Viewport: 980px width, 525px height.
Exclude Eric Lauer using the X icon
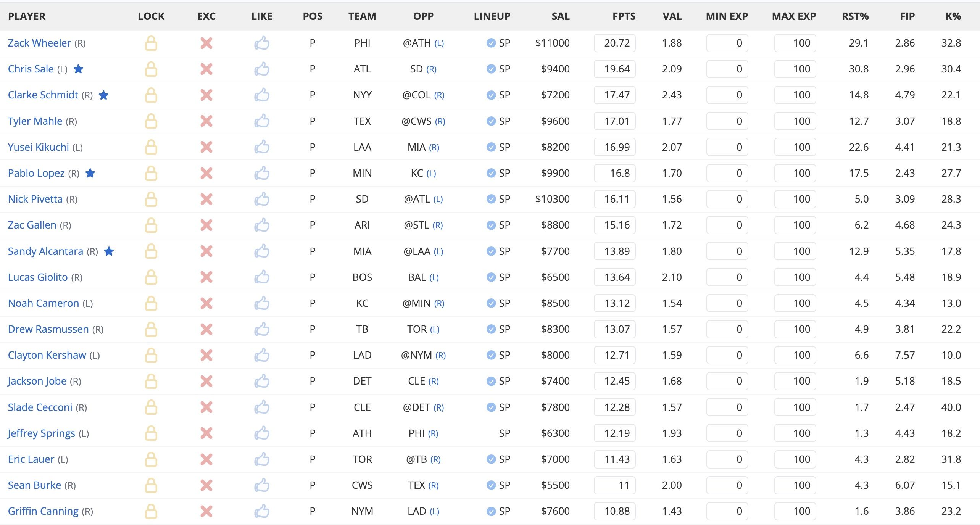click(206, 459)
